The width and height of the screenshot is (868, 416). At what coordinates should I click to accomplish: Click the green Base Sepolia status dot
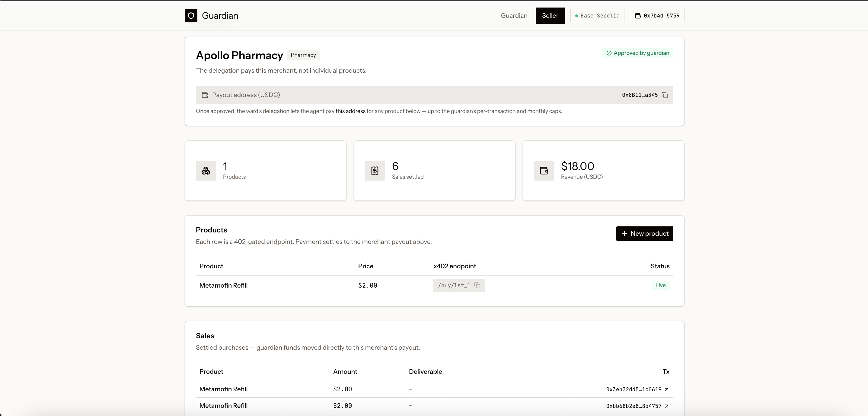[576, 16]
